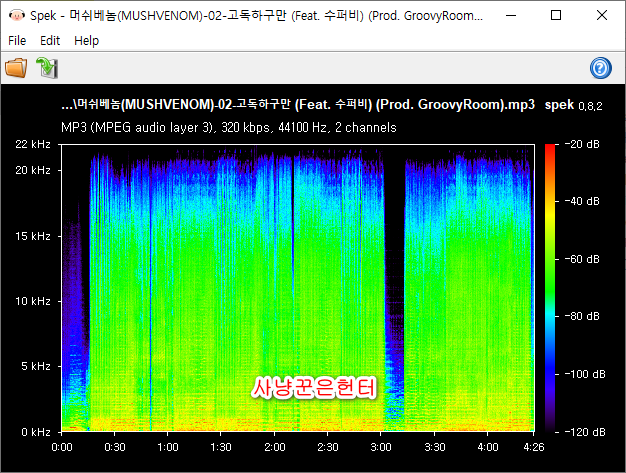Viewport: 626px width, 473px height.
Task: Click the -40 dB scale label
Action: point(582,201)
